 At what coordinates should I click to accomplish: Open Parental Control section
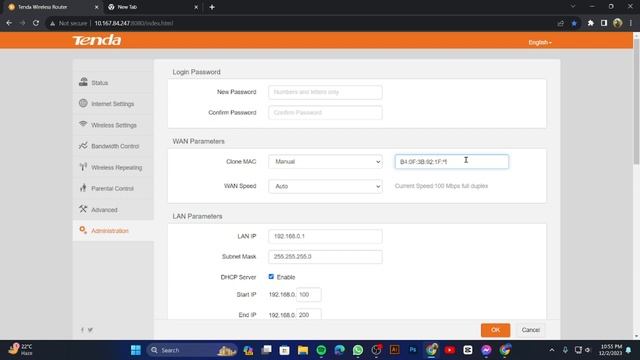112,189
